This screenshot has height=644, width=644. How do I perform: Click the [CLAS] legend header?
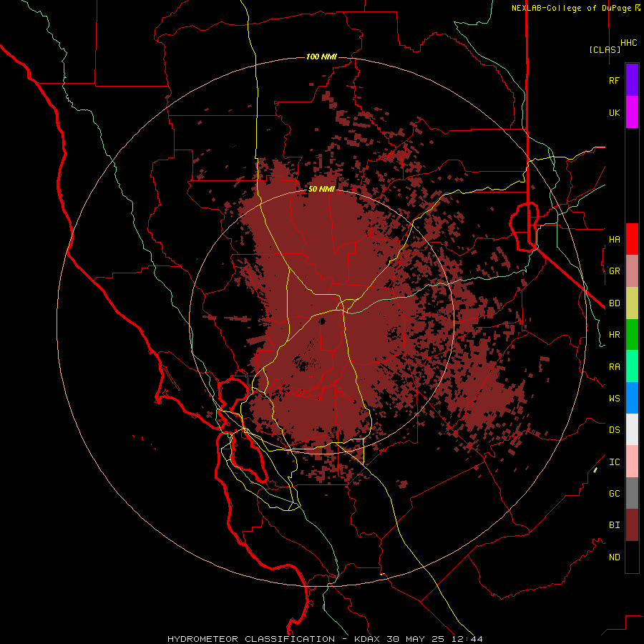[x=605, y=49]
